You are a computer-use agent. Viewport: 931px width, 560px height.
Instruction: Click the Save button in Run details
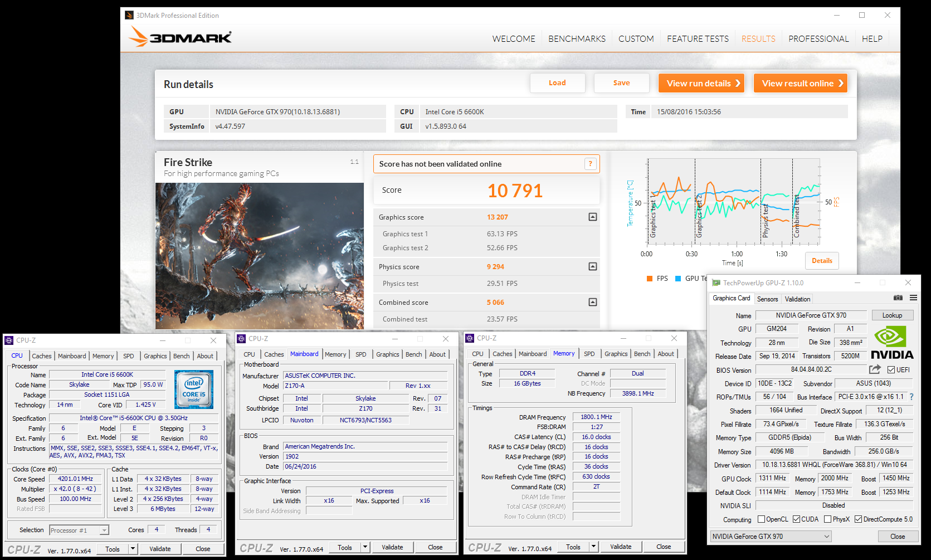622,83
